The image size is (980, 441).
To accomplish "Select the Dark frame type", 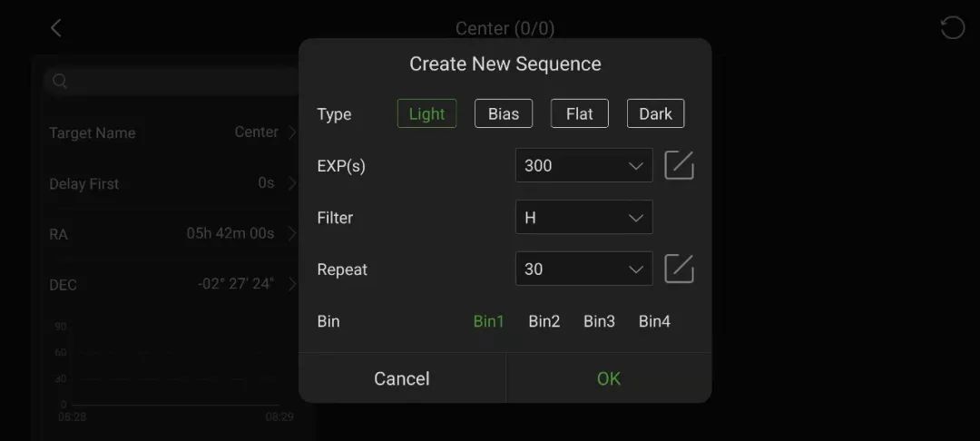I will point(655,113).
